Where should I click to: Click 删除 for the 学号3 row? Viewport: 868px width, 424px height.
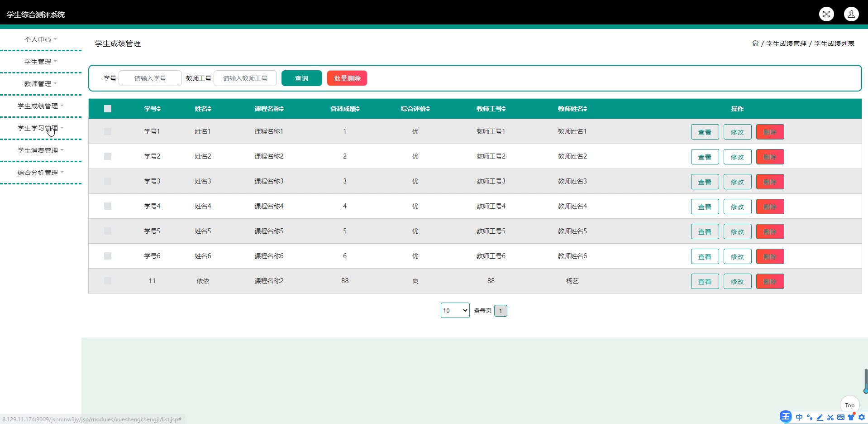tap(770, 182)
